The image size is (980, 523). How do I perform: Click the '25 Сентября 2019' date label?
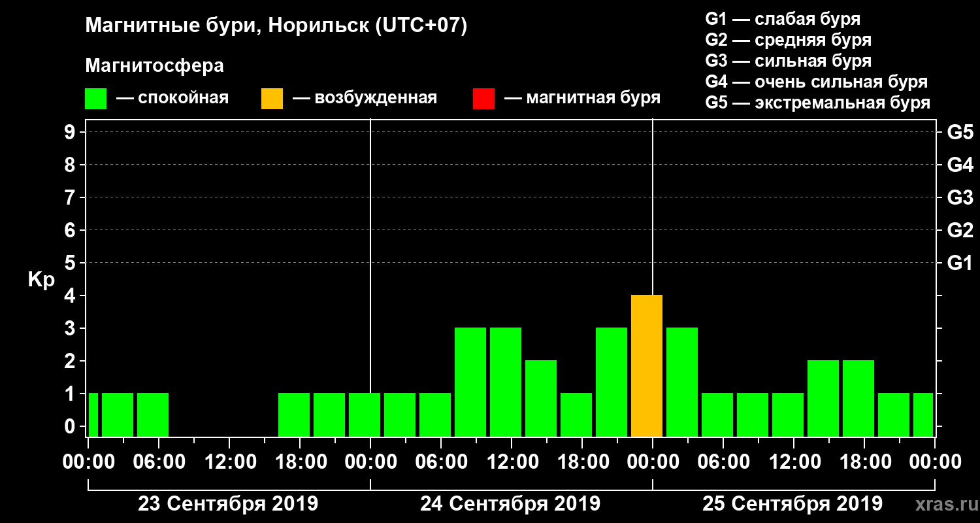pos(792,504)
